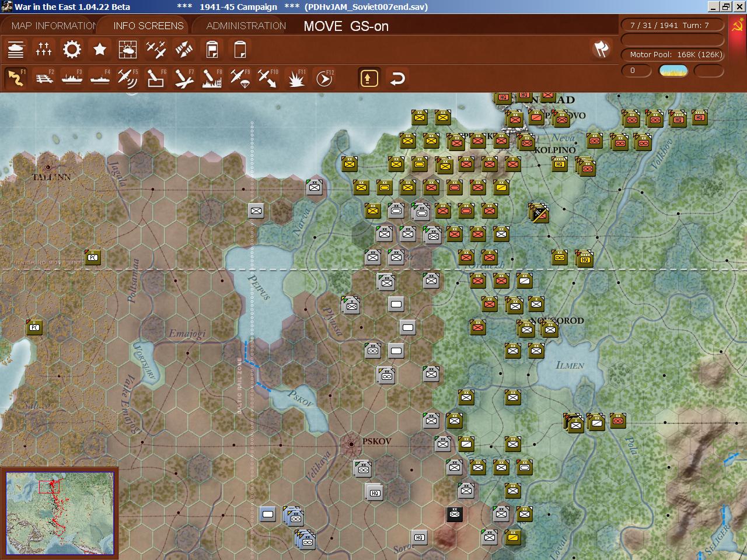This screenshot has width=747, height=560.
Task: Select the F9 air transport mode
Action: pos(240,78)
